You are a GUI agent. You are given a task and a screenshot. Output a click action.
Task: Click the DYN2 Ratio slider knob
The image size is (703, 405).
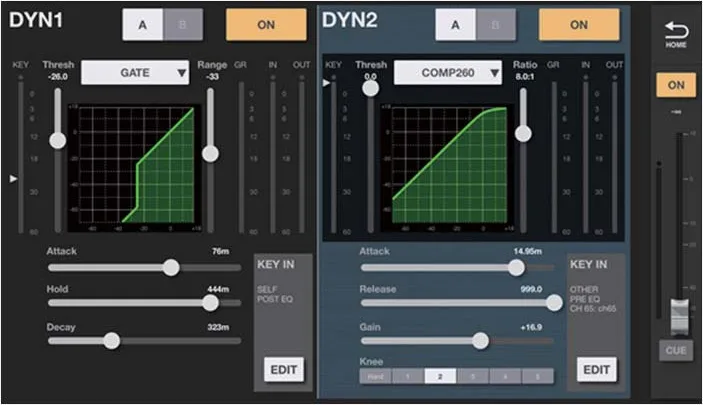click(523, 133)
